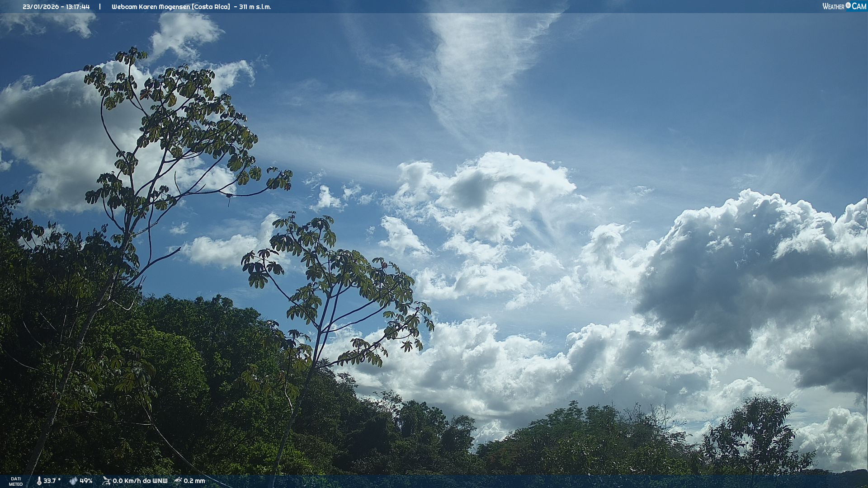Click the 49% humidity reading
The width and height of the screenshot is (868, 488).
coord(86,481)
